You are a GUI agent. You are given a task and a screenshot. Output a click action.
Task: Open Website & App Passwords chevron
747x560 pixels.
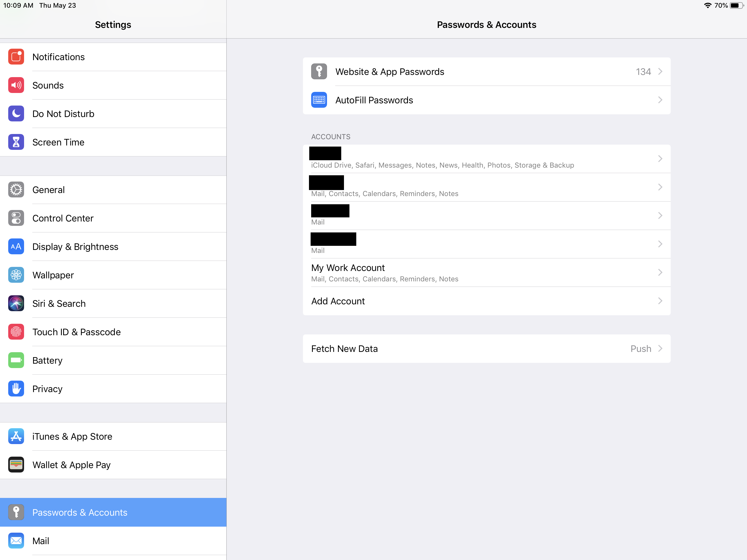[660, 72]
